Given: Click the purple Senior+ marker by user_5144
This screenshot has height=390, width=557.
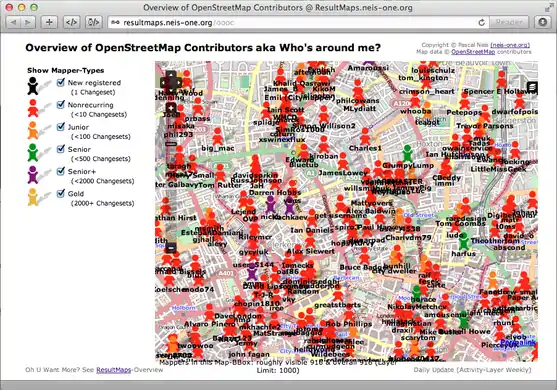Looking at the screenshot, I should pyautogui.click(x=252, y=272).
